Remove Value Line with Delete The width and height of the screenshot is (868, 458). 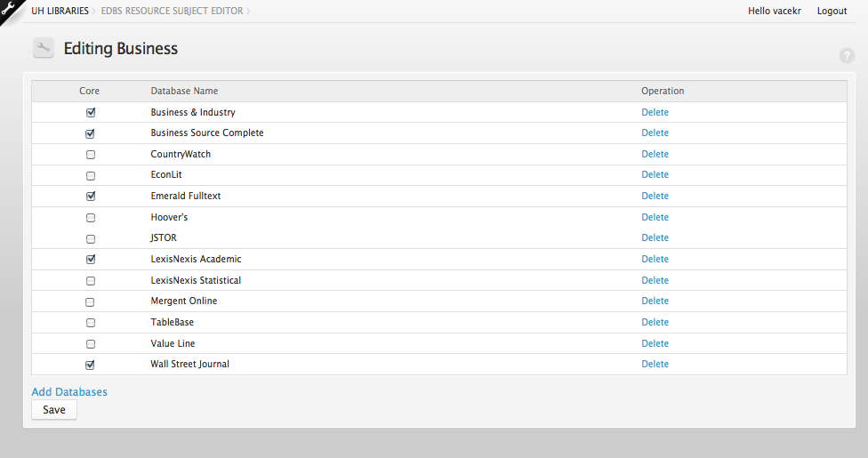(655, 343)
